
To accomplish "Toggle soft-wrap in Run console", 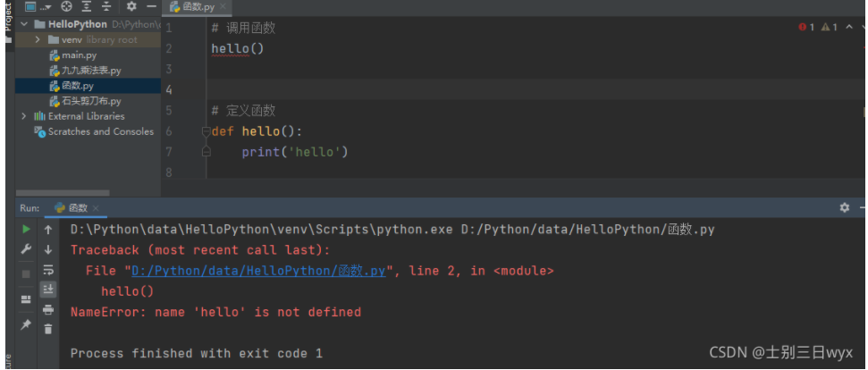I will tap(48, 270).
